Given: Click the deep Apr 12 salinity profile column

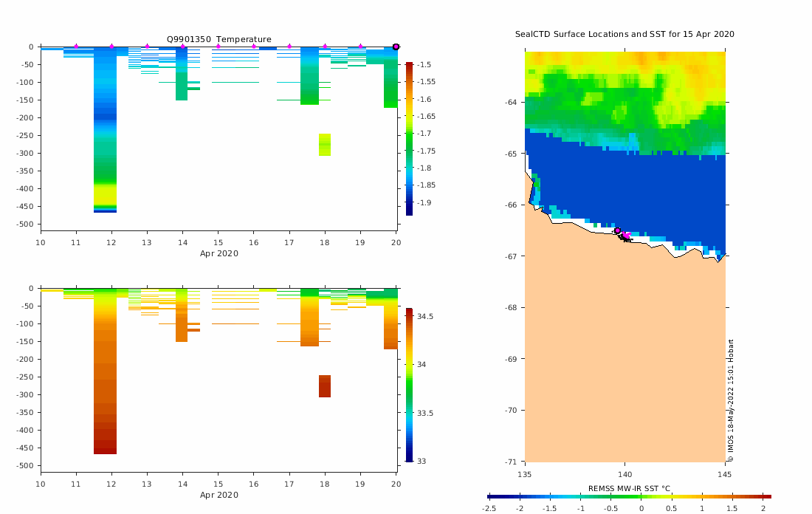Looking at the screenshot, I should (105, 371).
